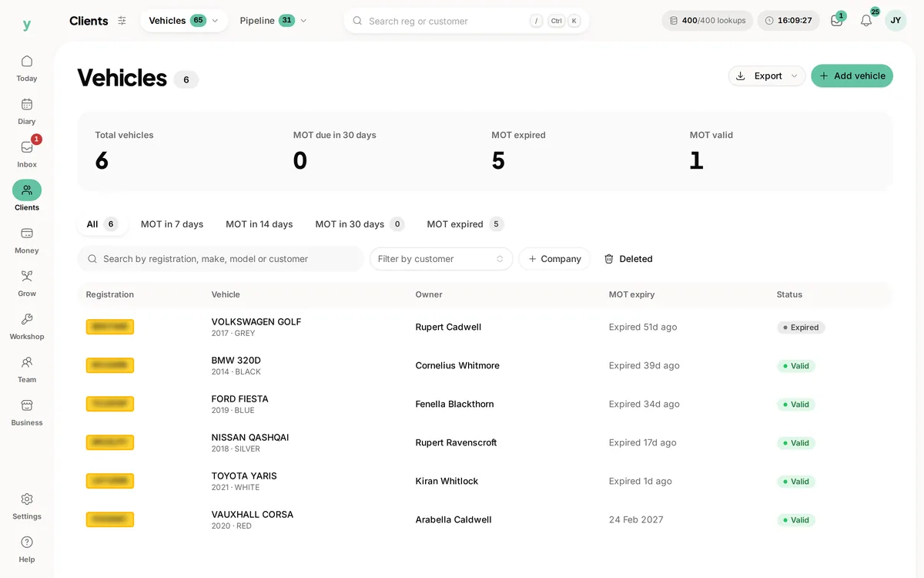This screenshot has height=578, width=924.
Task: Switch to the All tab
Action: (x=102, y=224)
